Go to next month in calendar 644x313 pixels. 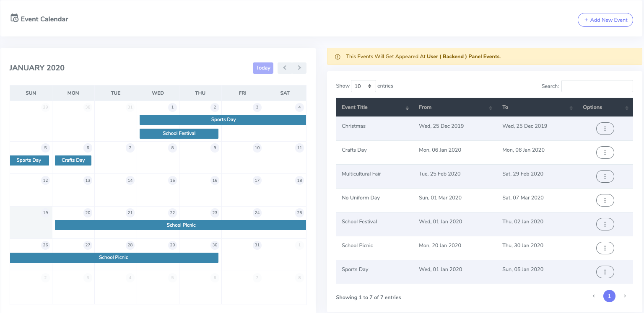point(299,68)
